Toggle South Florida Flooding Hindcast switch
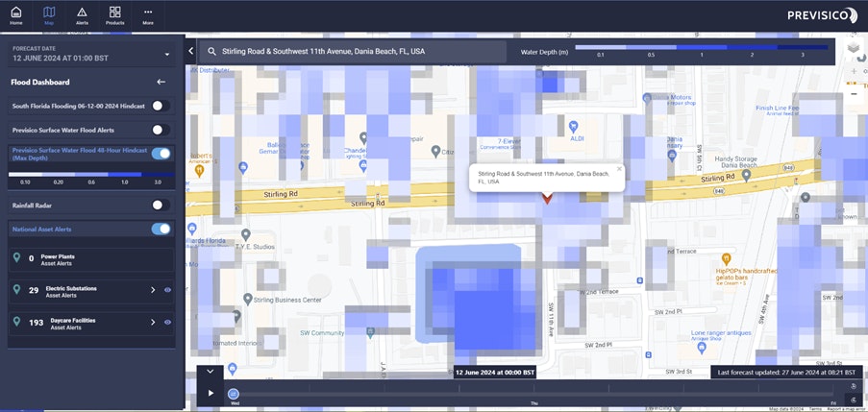868x412 pixels. (161, 106)
